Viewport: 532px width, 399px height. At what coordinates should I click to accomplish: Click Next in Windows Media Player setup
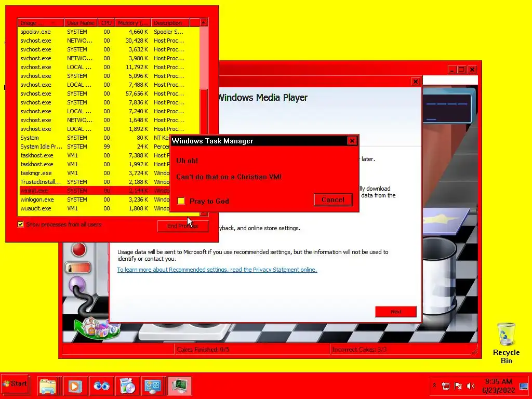pos(395,312)
